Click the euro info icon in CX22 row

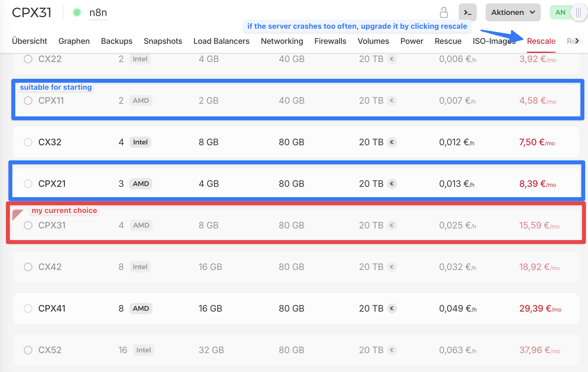(x=392, y=59)
